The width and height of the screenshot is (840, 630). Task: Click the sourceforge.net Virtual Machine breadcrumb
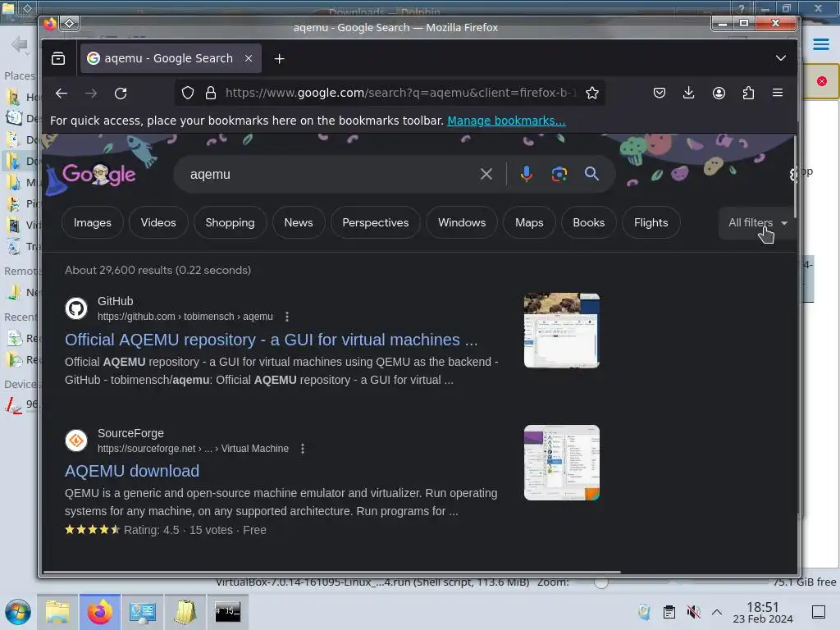(x=193, y=449)
